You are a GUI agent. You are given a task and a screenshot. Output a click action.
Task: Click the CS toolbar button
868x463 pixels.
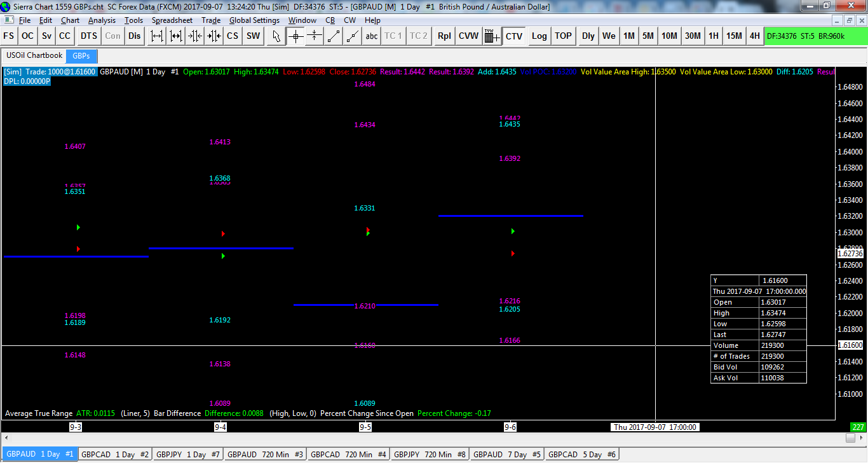(x=233, y=36)
